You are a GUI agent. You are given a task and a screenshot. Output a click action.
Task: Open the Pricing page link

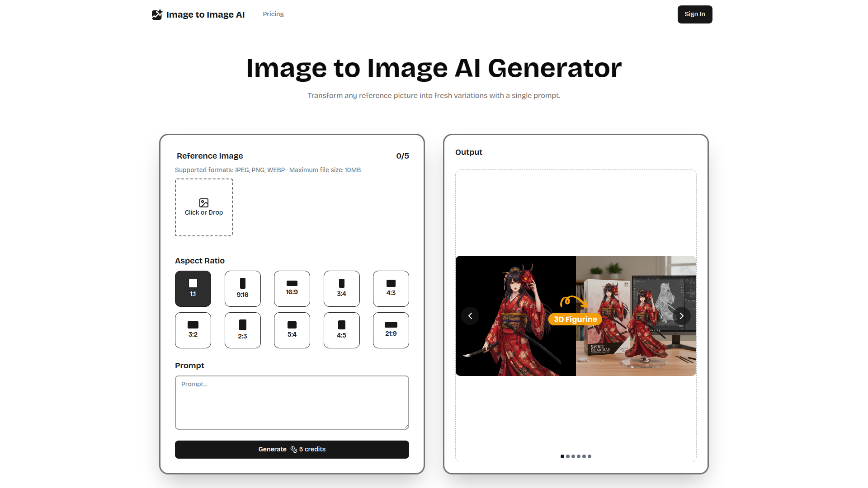pyautogui.click(x=273, y=14)
